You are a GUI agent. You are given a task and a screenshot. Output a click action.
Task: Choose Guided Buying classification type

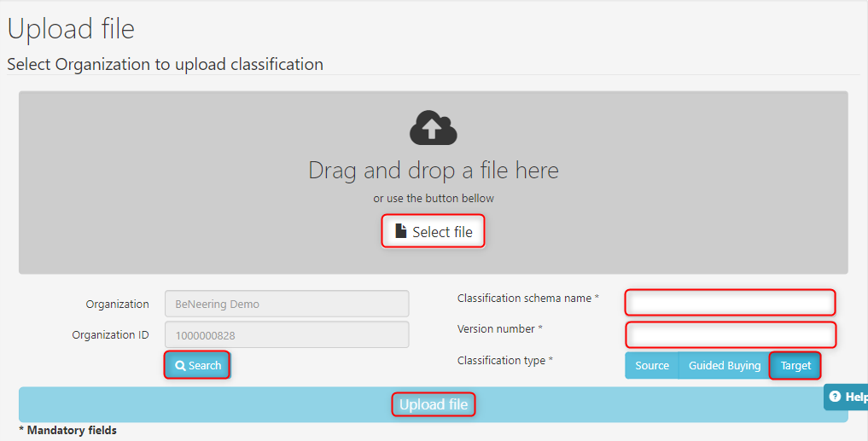coord(724,366)
